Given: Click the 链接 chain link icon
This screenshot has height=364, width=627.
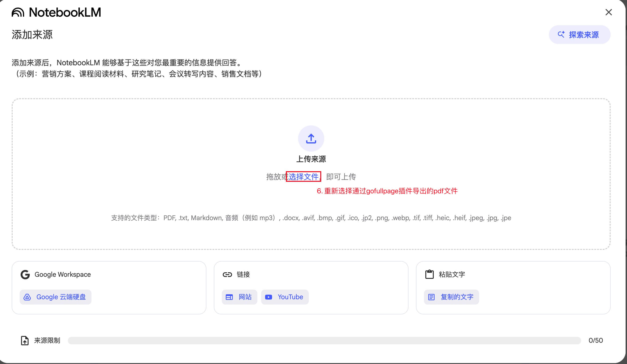Looking at the screenshot, I should point(227,274).
